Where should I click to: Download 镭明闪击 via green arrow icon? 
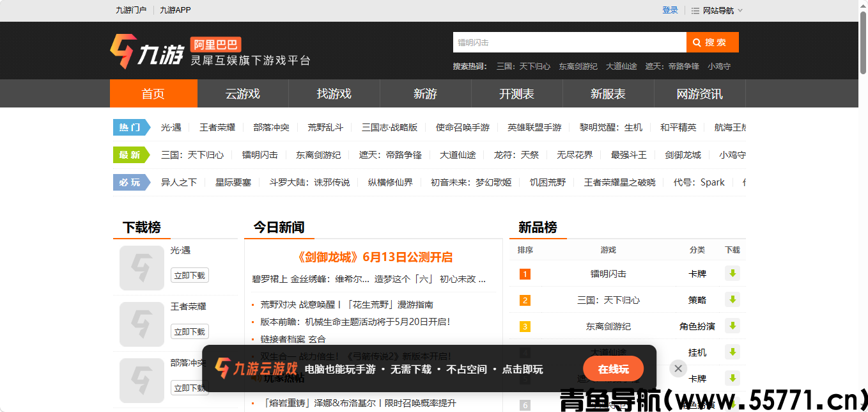click(732, 273)
